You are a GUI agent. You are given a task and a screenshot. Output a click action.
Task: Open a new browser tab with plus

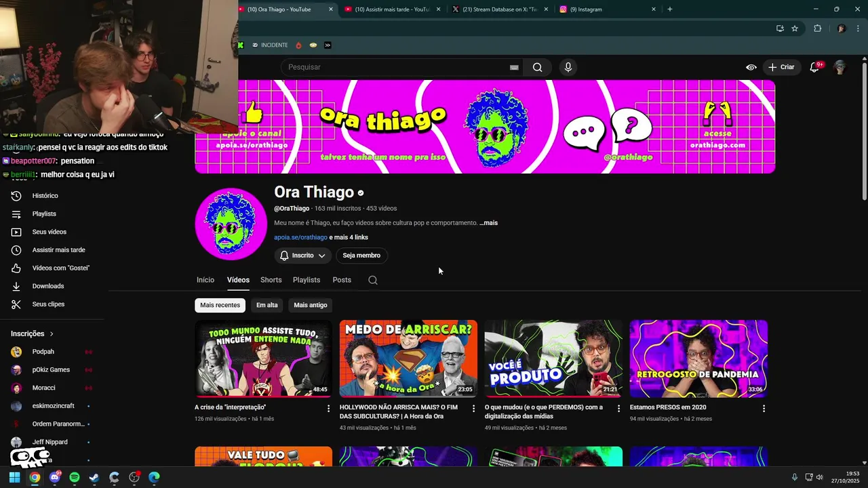click(670, 9)
